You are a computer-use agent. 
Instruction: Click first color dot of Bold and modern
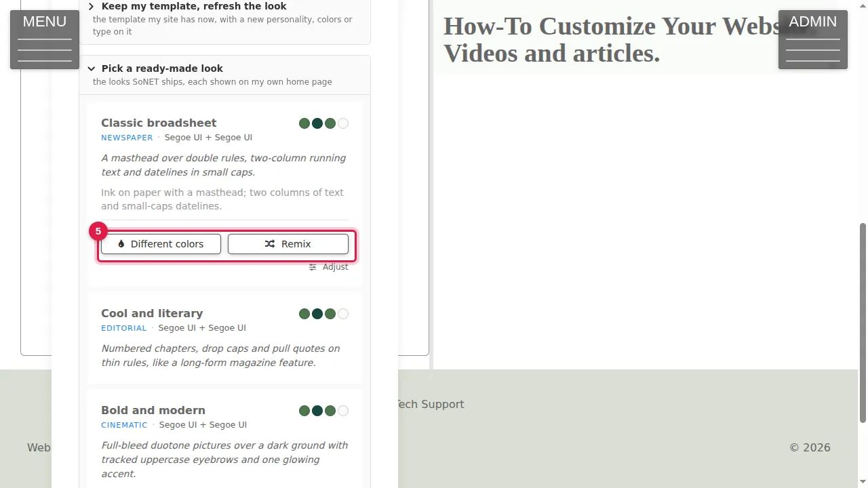pyautogui.click(x=304, y=411)
